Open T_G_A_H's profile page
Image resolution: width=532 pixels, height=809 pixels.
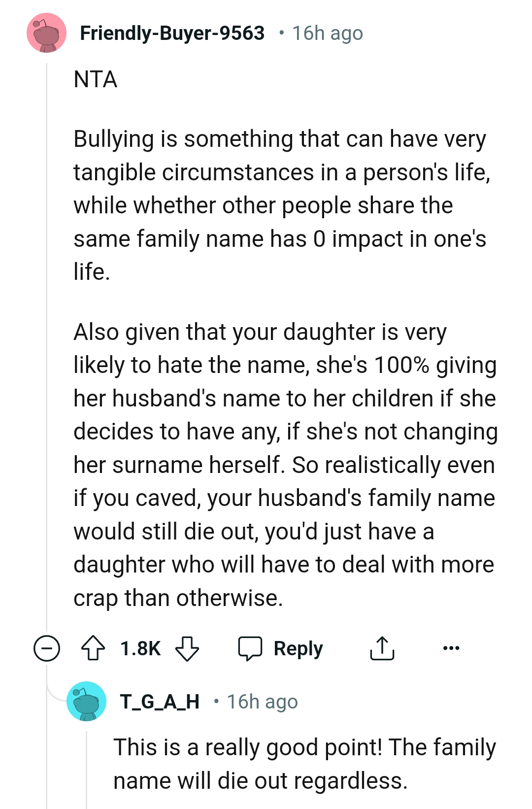click(x=159, y=702)
